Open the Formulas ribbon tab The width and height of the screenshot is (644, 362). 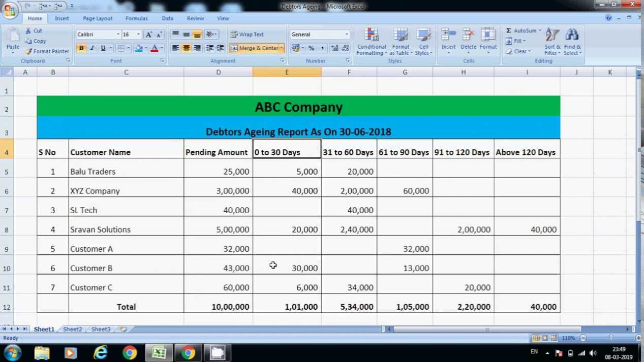(x=136, y=18)
